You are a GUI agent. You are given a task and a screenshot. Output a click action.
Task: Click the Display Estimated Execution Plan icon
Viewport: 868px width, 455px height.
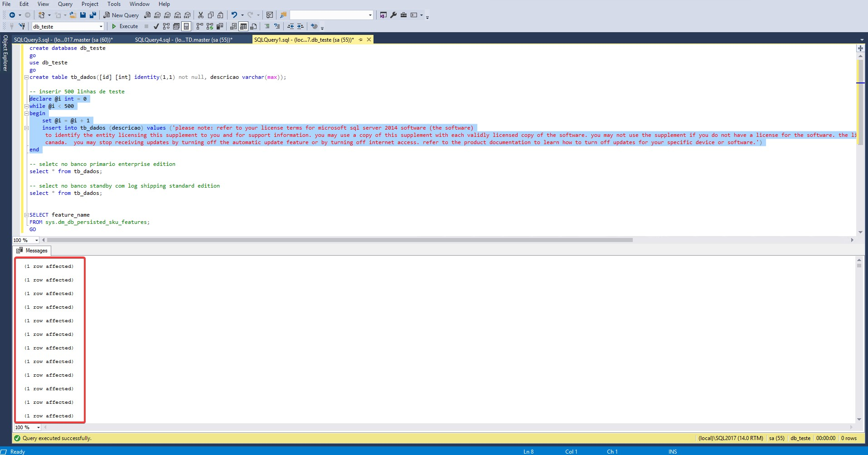[x=165, y=26]
